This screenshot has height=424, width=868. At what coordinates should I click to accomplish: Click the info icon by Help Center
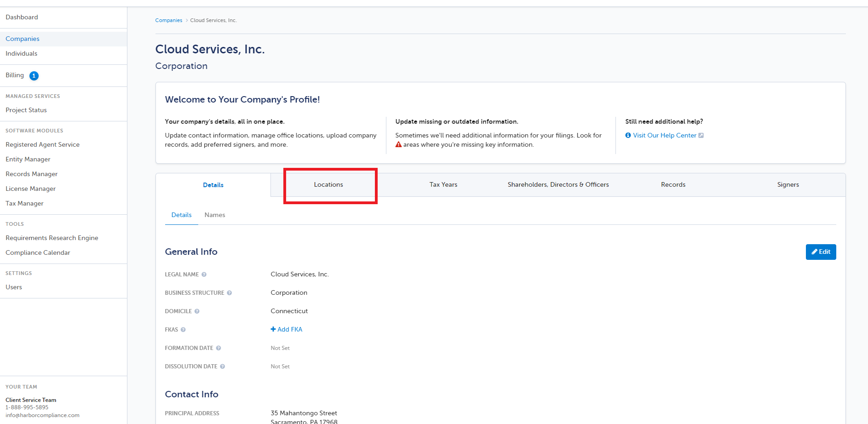pos(628,135)
